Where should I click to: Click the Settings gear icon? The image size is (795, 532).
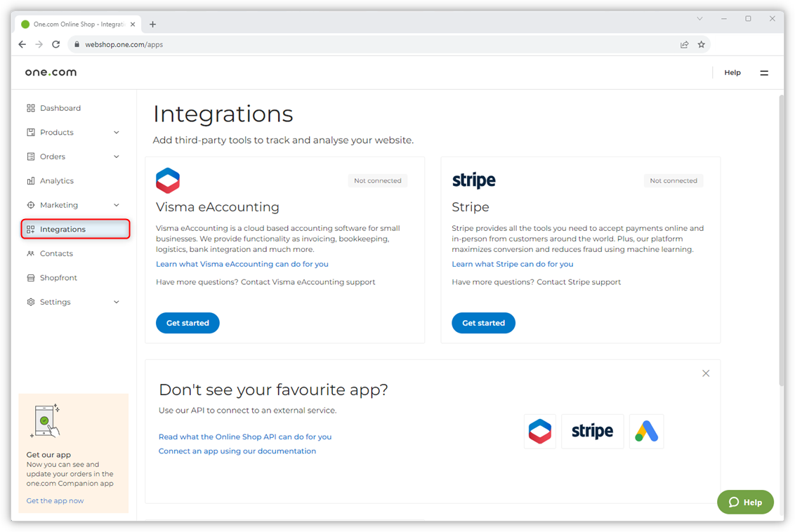click(31, 302)
